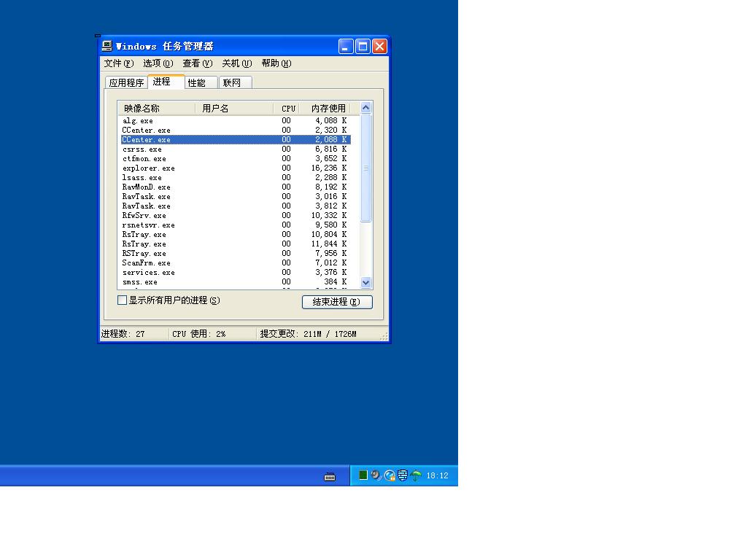Open the Rising firewall shield tray icon
Image resolution: width=747 pixels, height=560 pixels.
[x=403, y=475]
